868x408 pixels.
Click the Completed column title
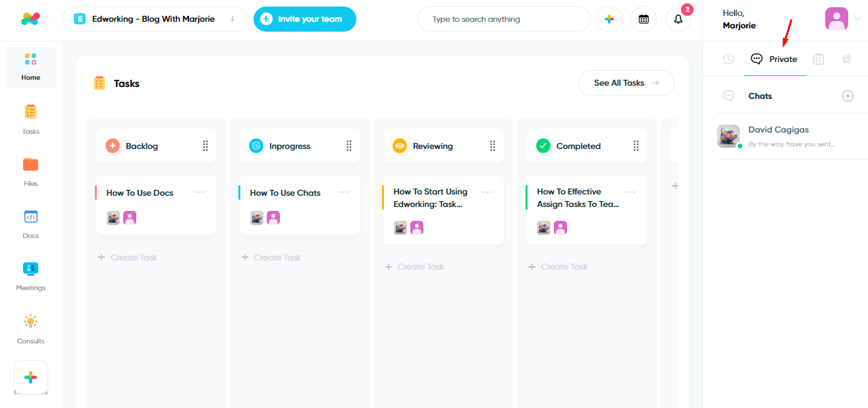tap(579, 146)
